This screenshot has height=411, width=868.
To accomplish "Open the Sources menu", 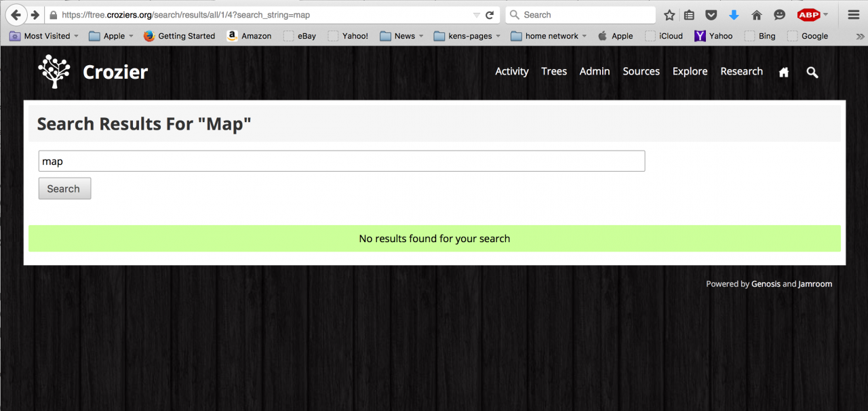I will 642,71.
